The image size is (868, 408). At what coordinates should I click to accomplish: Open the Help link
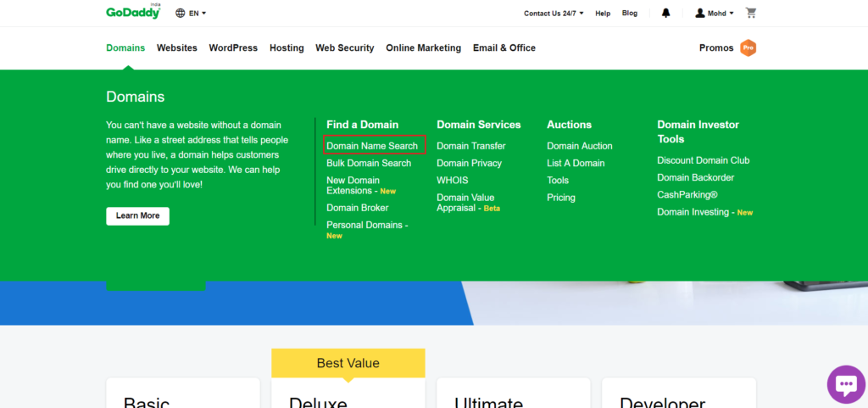tap(603, 14)
